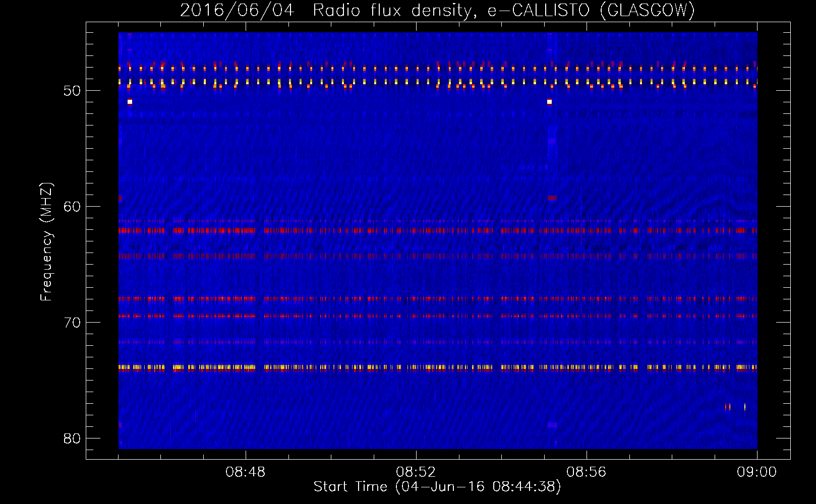Click the 60 MHz frequency tick label
Screen dimensions: 816x504
coord(72,207)
